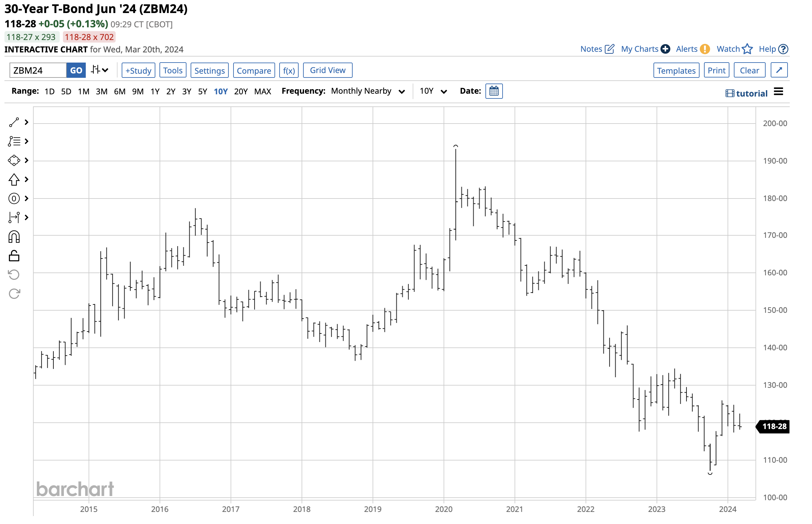Click the +Study button

(138, 71)
